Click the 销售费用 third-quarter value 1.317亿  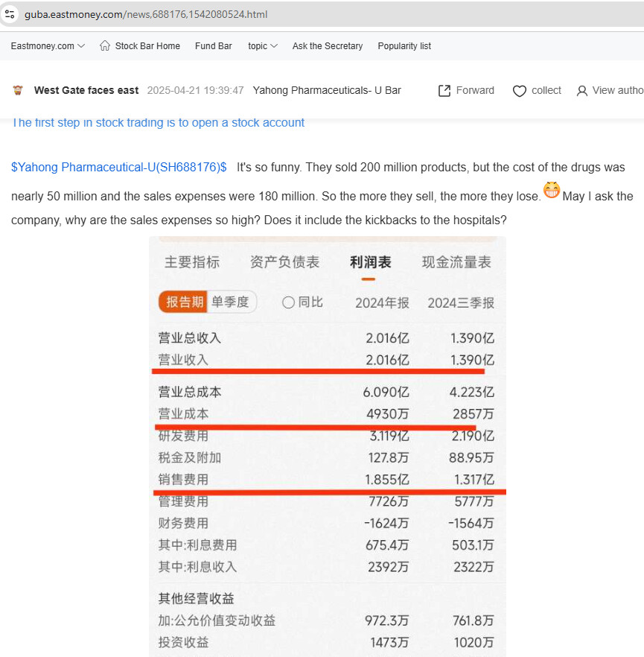[474, 480]
